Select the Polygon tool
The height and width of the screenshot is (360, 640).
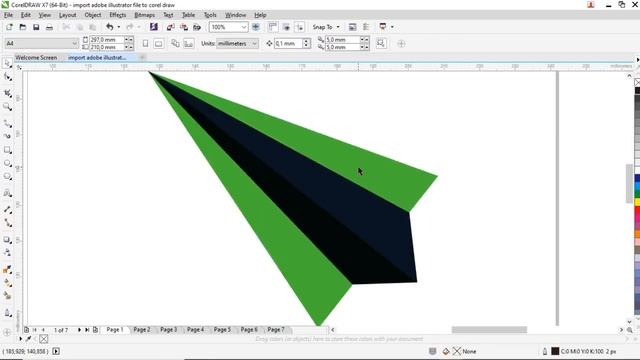click(7, 177)
